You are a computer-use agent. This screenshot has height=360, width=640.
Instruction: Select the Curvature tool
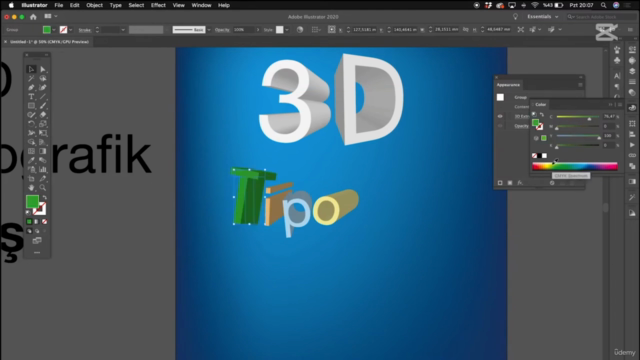click(42, 87)
